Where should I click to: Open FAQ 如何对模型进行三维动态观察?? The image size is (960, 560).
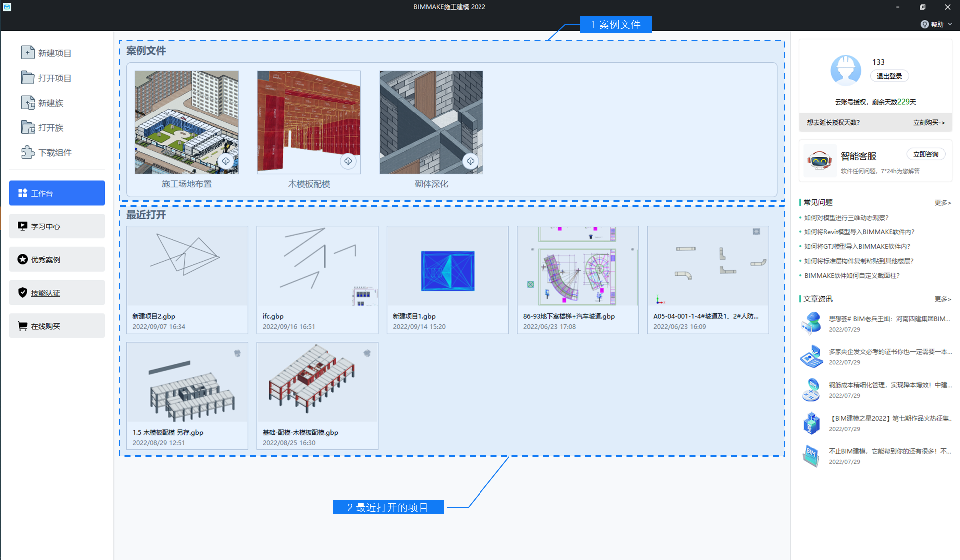click(846, 218)
